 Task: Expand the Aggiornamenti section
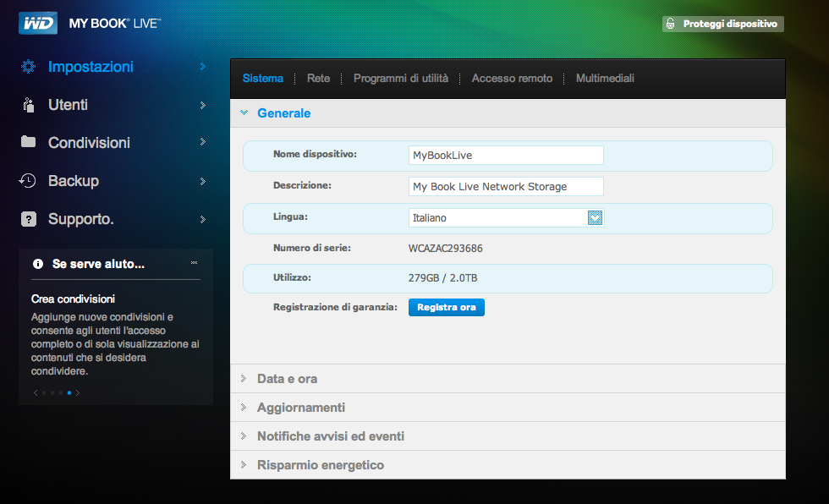[x=300, y=408]
